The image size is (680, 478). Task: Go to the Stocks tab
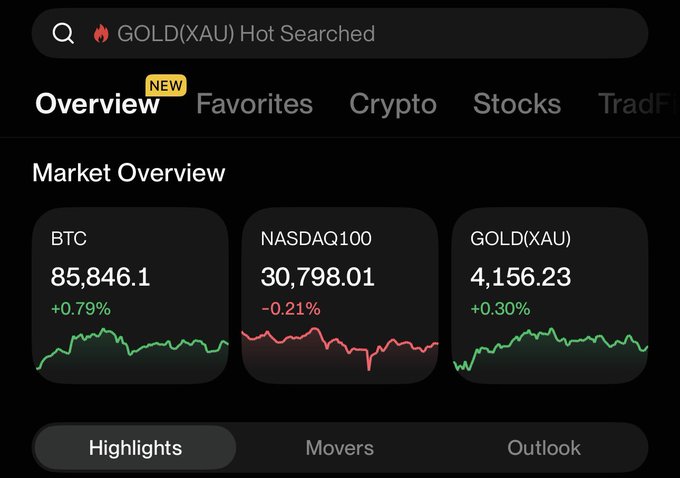point(517,104)
